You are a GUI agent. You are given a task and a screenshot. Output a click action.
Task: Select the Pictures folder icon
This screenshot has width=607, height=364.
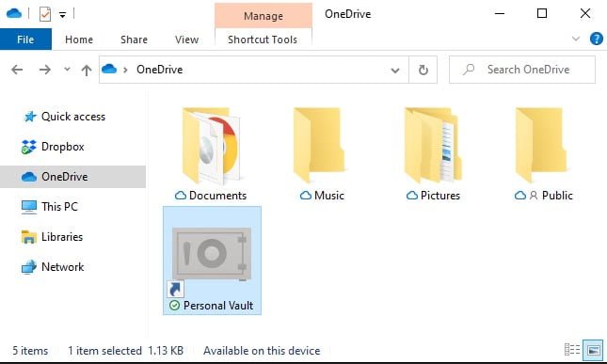coord(433,145)
